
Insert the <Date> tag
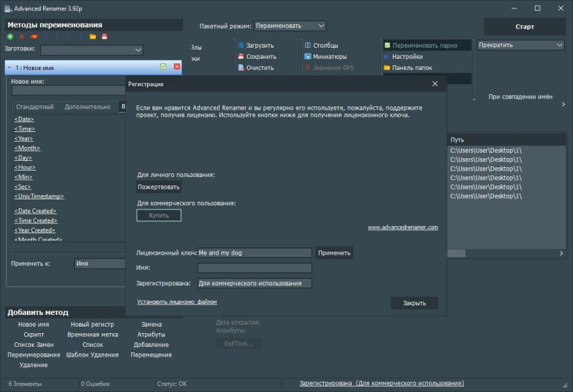point(24,119)
